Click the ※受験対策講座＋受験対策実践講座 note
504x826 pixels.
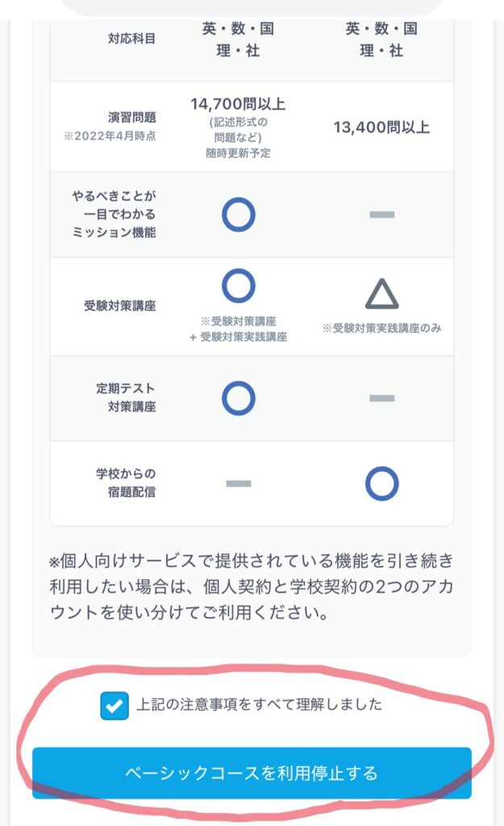point(239,325)
